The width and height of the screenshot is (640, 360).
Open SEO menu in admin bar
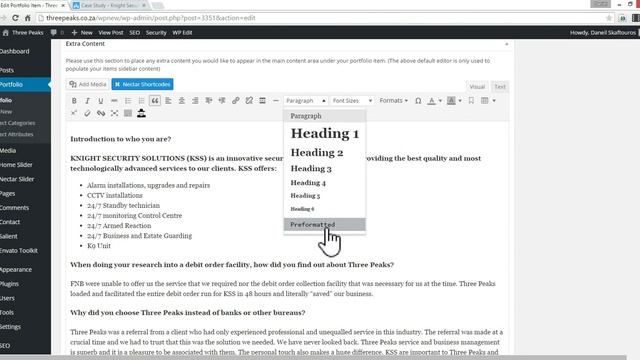click(135, 33)
